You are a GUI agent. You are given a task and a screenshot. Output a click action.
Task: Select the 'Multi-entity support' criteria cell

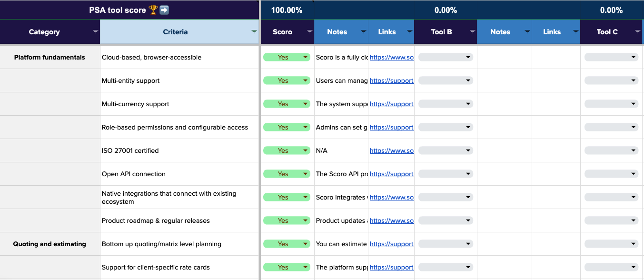click(x=179, y=80)
